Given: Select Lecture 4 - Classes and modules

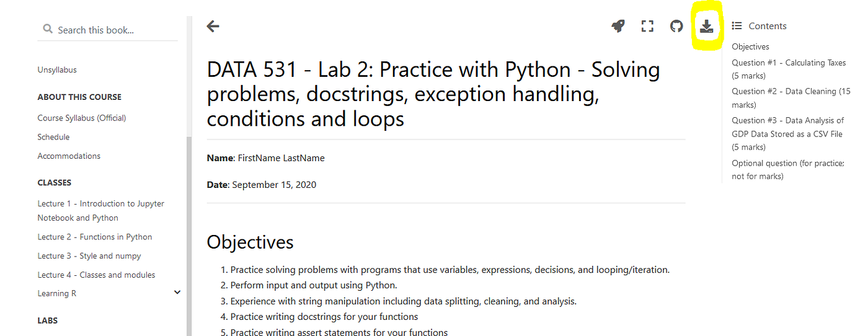Looking at the screenshot, I should click(96, 275).
